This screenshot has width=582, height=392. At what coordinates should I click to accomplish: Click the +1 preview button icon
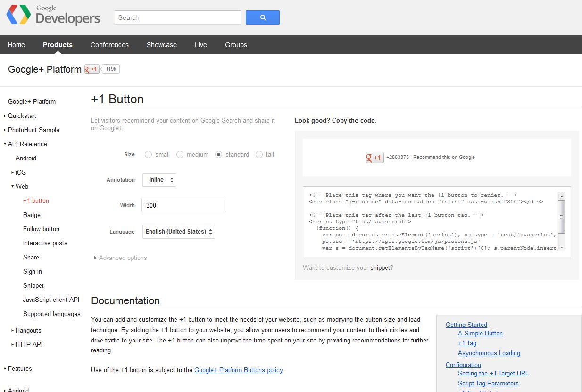pyautogui.click(x=375, y=158)
